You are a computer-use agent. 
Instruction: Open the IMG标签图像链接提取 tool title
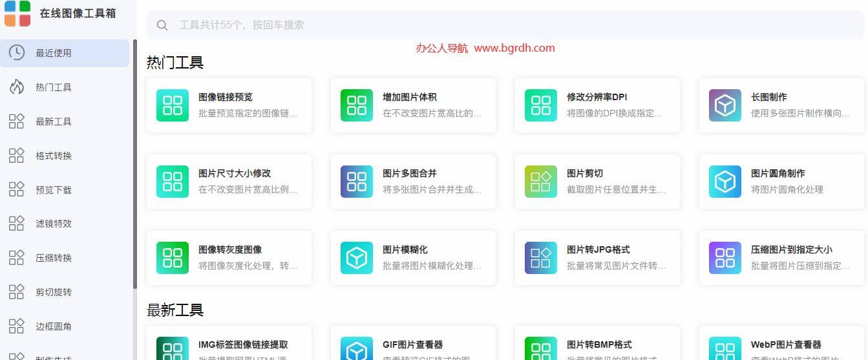click(243, 344)
